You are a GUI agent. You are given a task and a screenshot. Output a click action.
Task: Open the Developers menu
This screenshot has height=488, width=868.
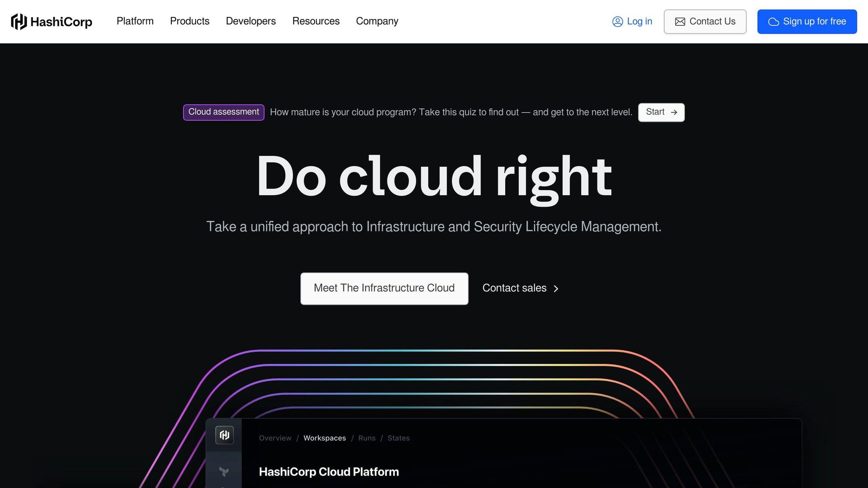click(250, 21)
